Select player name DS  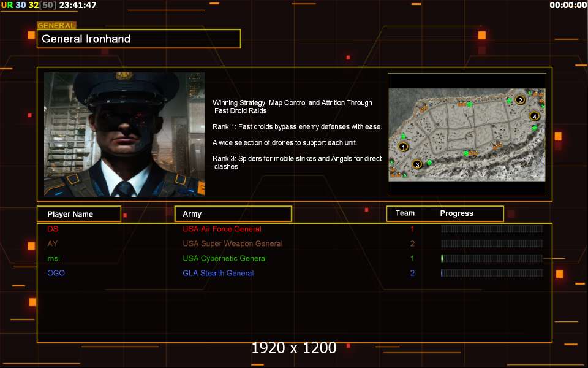coord(53,229)
